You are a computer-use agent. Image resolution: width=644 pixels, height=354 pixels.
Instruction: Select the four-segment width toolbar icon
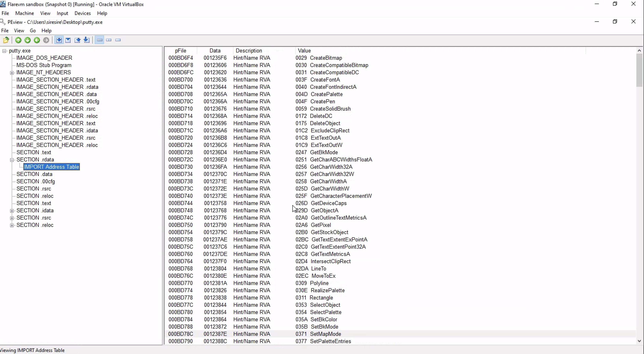pos(99,40)
